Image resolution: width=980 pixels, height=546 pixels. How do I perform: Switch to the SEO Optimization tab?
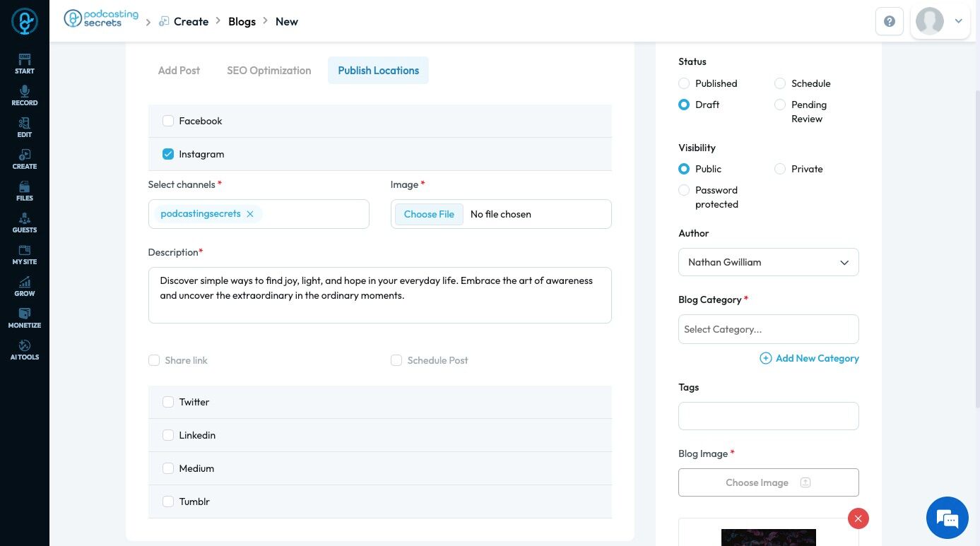coord(269,71)
